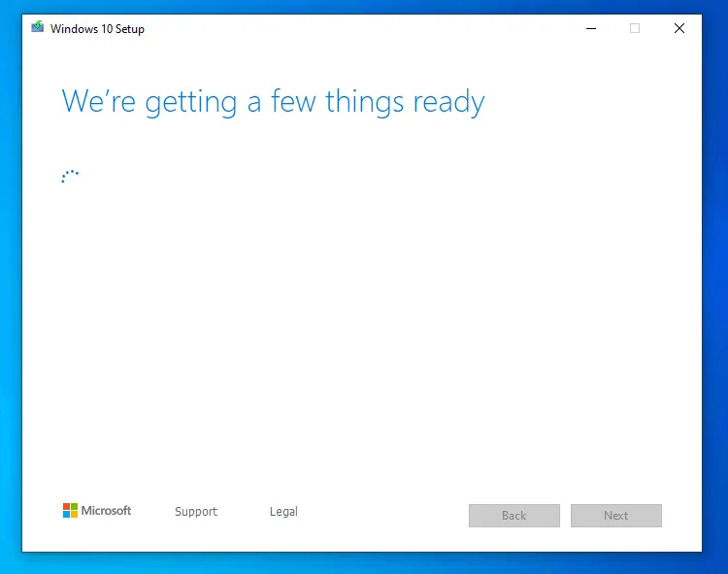The width and height of the screenshot is (728, 574).
Task: Click the blue square of the Microsoft logo
Action: pos(67,514)
